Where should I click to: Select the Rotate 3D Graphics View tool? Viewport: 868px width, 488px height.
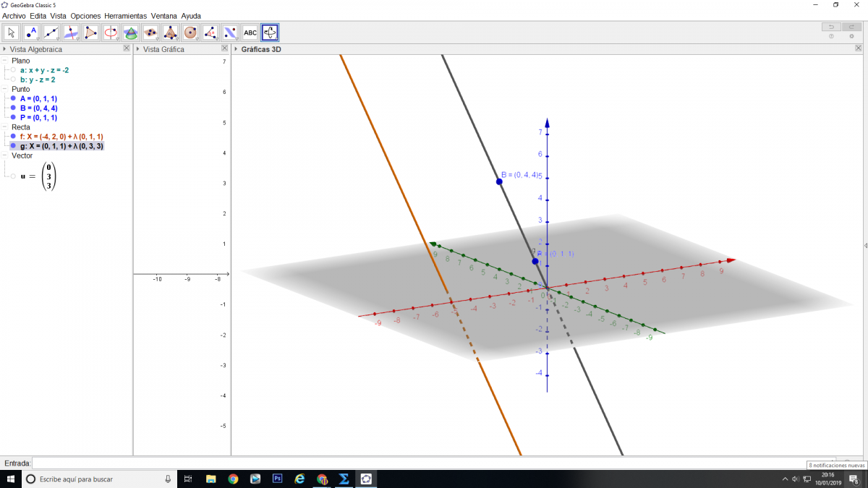270,33
